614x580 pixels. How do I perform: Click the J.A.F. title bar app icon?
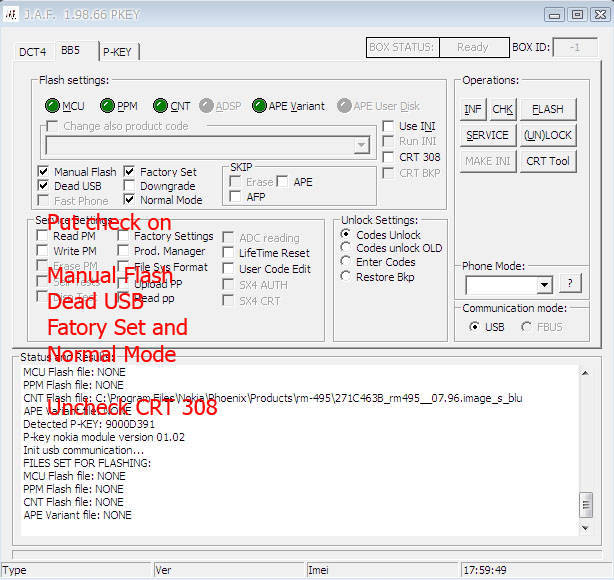[x=11, y=15]
